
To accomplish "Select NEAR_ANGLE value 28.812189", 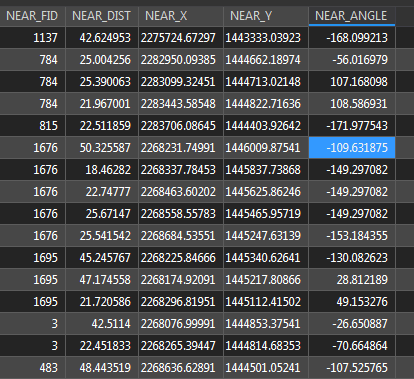I will tap(352, 280).
